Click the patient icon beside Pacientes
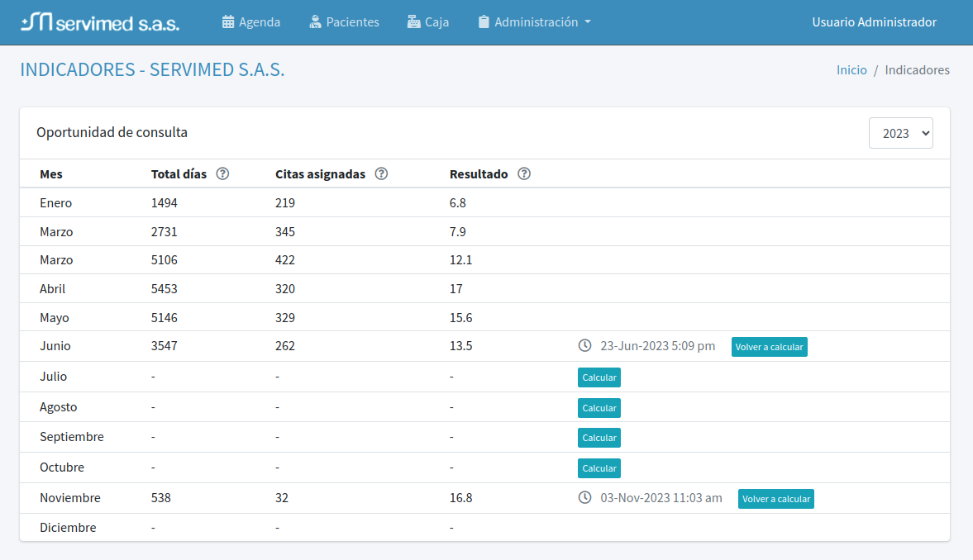Viewport: 973px width, 560px height. click(315, 22)
